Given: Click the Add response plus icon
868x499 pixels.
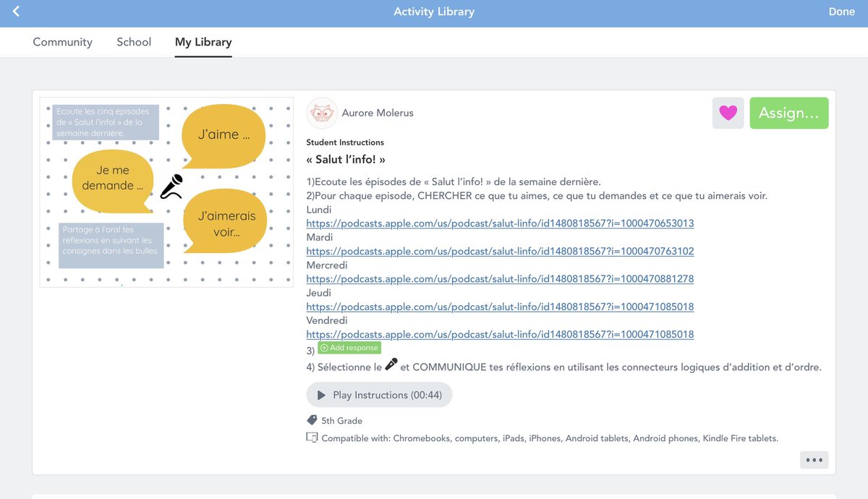Looking at the screenshot, I should [x=325, y=347].
